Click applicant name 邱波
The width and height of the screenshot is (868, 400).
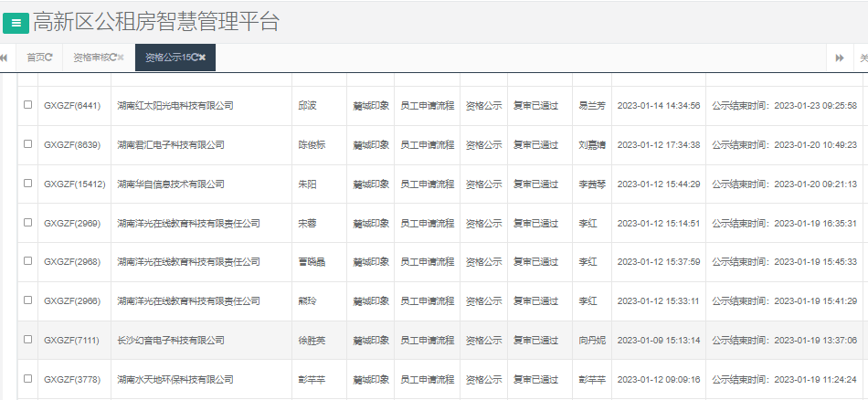[x=307, y=106]
